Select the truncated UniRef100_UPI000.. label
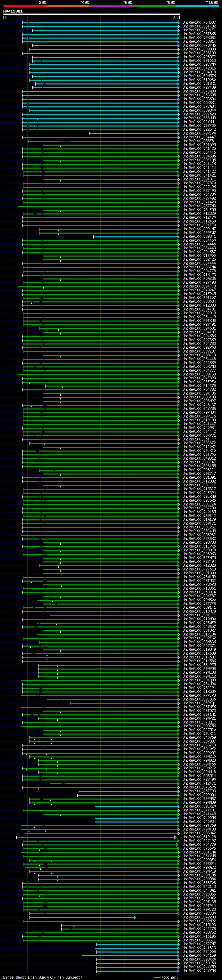Image resolution: width=222 pixels, height=980 pixels. 201,573
